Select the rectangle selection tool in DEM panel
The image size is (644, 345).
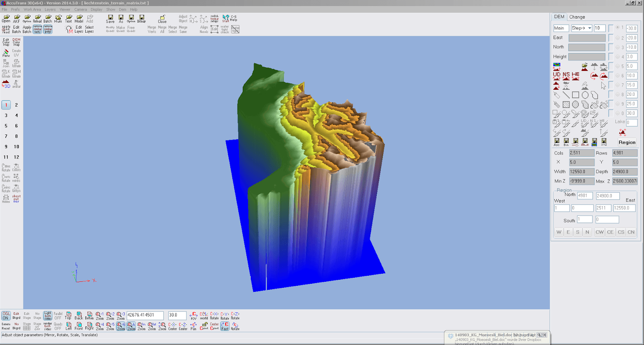coord(576,95)
